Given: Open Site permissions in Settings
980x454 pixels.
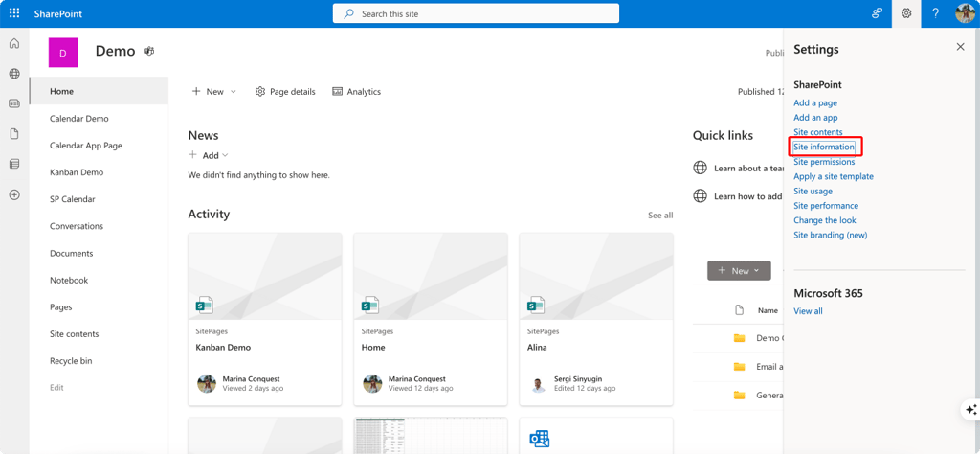Looking at the screenshot, I should click(x=824, y=161).
